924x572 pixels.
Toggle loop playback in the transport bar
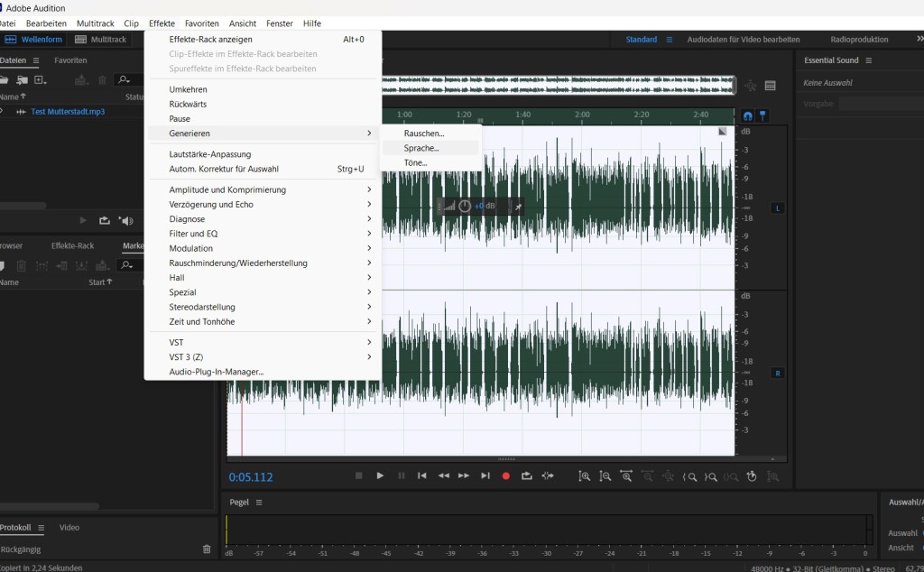527,475
